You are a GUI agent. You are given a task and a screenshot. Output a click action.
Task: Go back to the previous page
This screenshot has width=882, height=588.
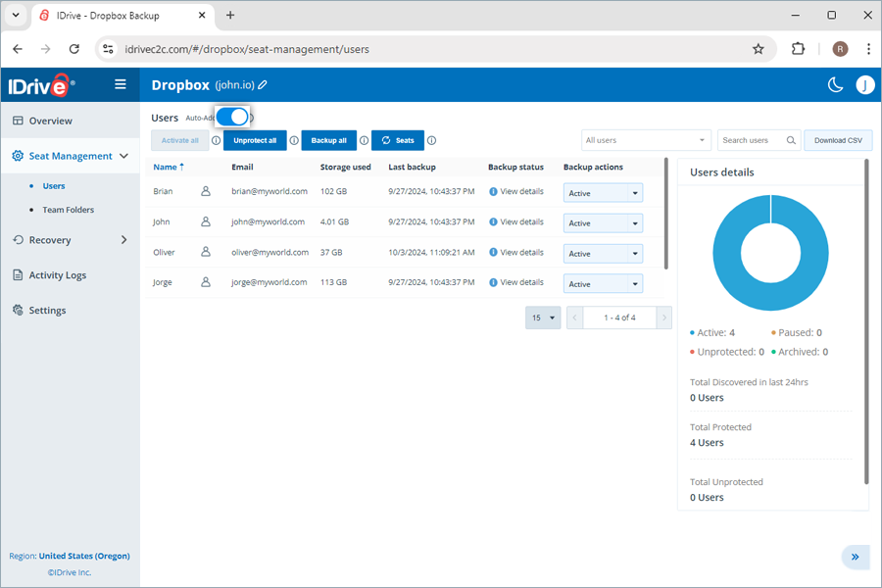pos(18,49)
